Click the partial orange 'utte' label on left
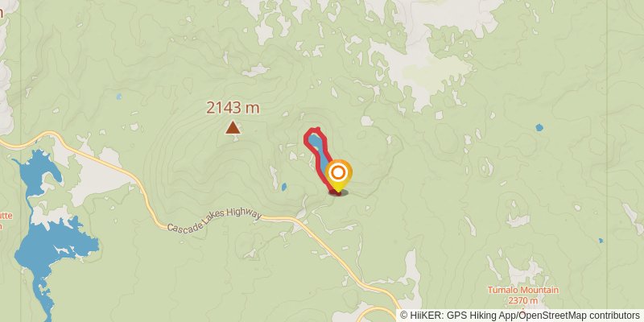 [x=6, y=216]
